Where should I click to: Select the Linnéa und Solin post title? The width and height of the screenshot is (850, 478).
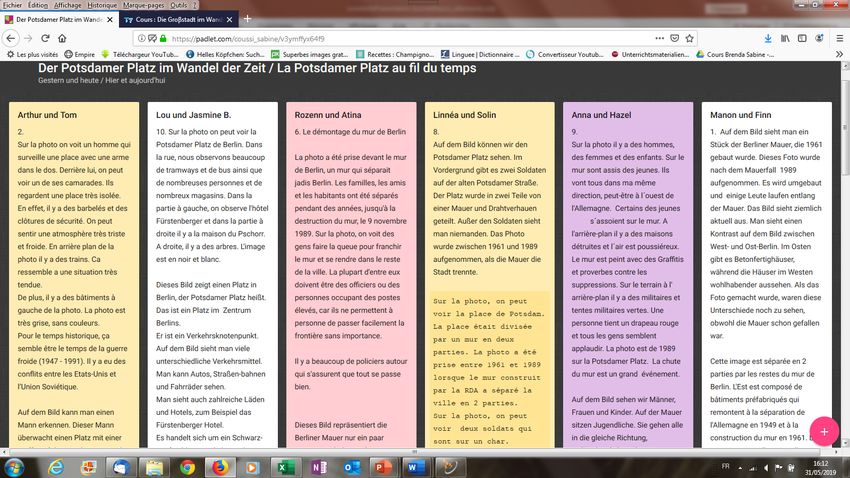point(465,115)
